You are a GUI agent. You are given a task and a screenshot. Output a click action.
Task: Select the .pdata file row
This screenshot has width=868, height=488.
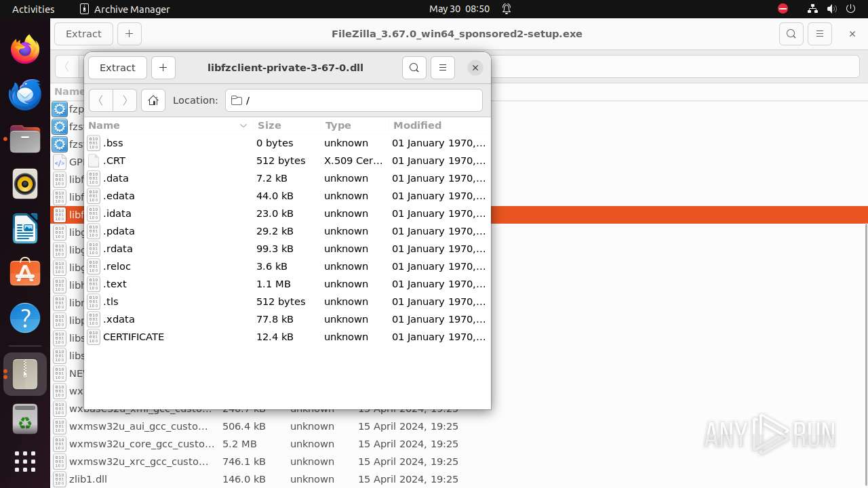coord(288,231)
